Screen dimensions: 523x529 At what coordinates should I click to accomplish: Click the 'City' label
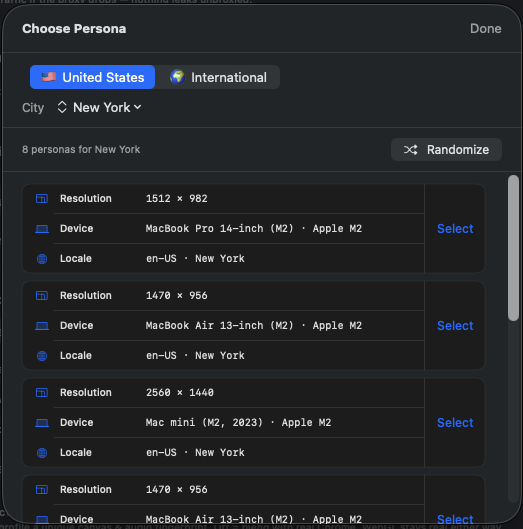pyautogui.click(x=33, y=108)
